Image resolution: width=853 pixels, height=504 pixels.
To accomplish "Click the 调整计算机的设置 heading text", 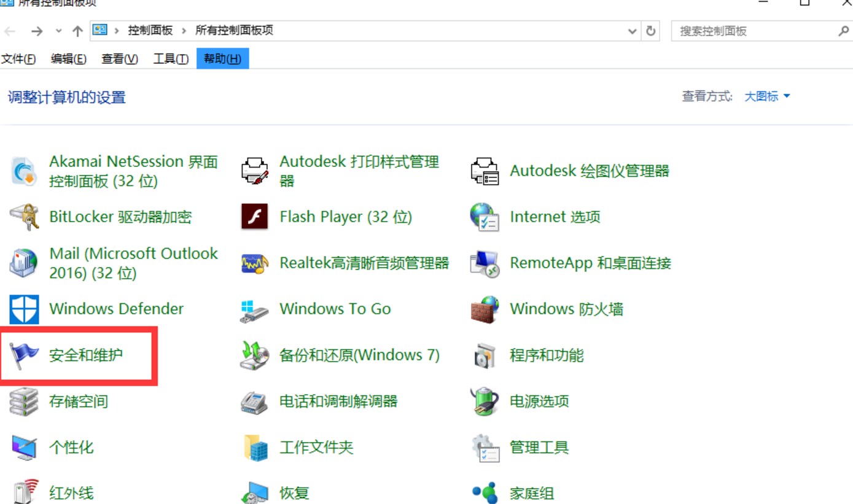I will 67,98.
